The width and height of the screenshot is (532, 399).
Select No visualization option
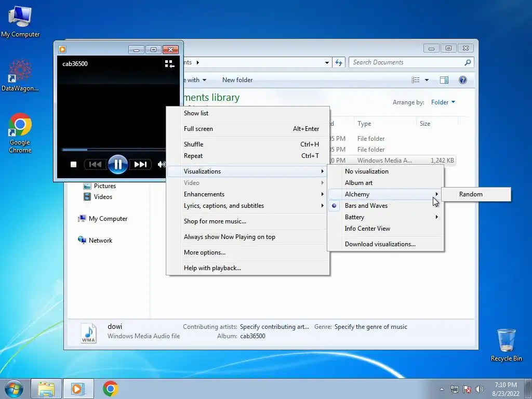[x=386, y=171]
